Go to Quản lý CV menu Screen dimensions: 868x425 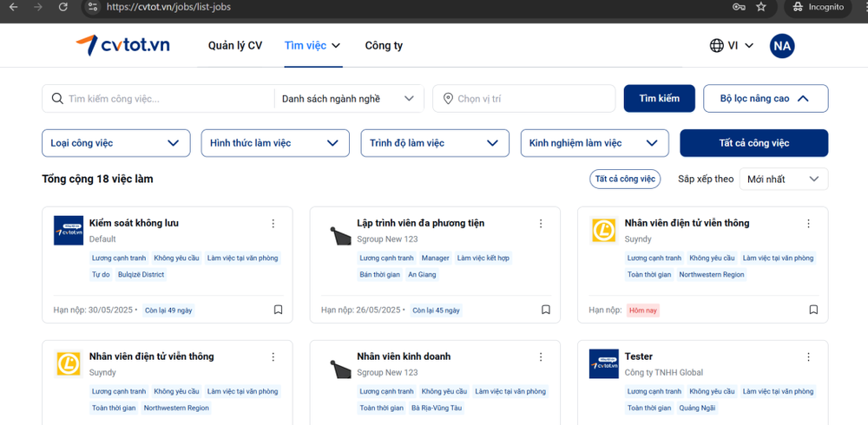pos(234,46)
